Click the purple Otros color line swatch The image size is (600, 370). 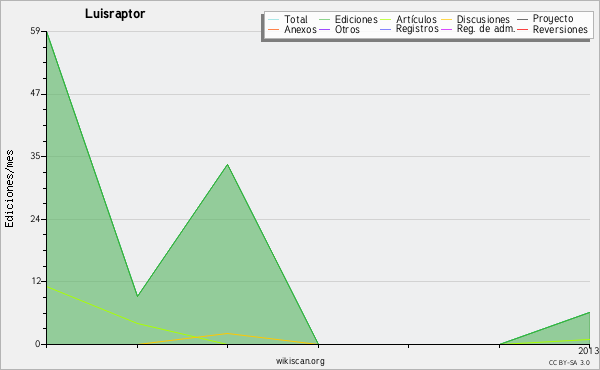[324, 29]
